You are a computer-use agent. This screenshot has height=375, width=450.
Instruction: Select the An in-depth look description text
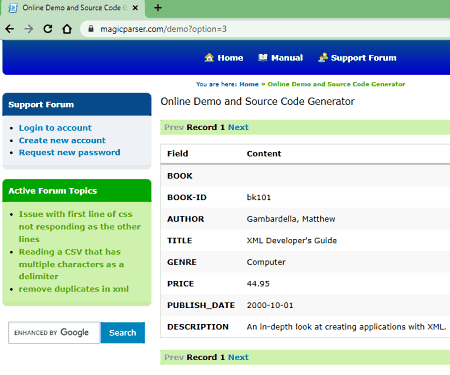coord(346,327)
